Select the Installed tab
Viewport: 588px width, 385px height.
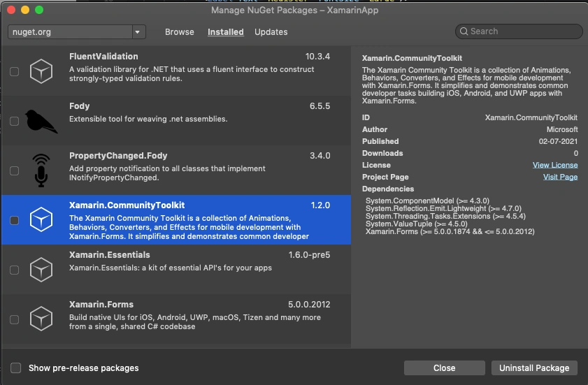(x=226, y=32)
